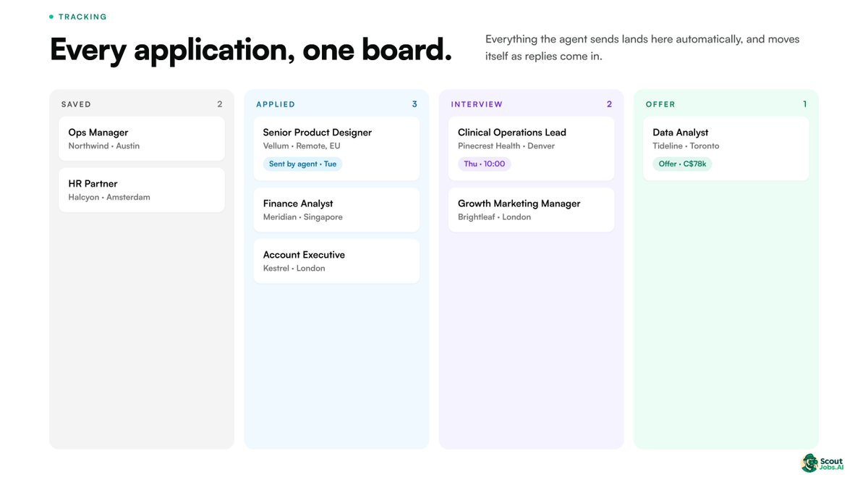The height and width of the screenshot is (488, 868).
Task: Click 'Halcyon • Amsterdam' company text
Action: coord(109,198)
